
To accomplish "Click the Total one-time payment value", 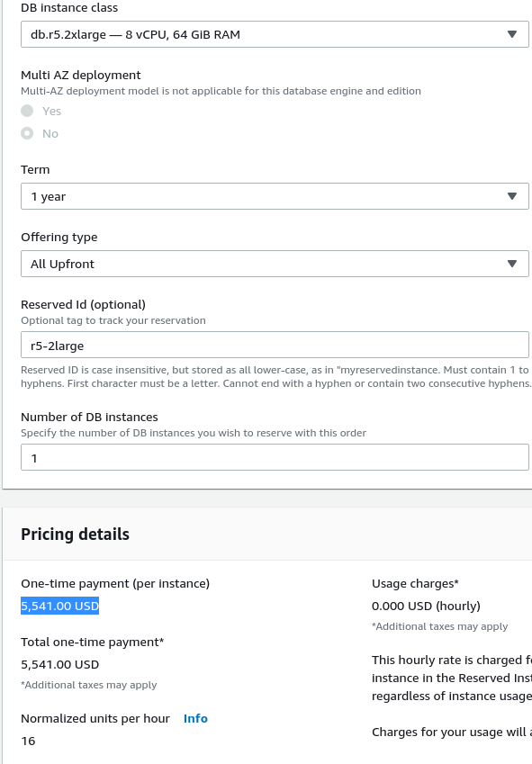I will (x=60, y=665).
